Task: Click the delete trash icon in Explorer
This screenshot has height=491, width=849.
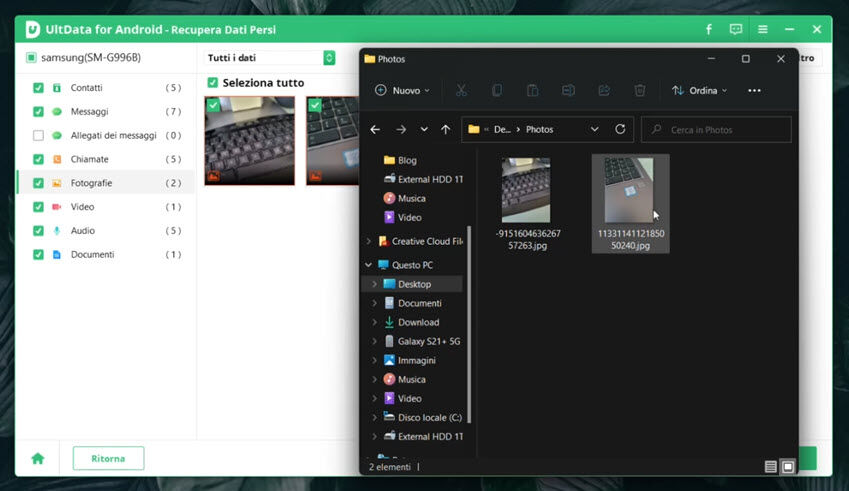Action: 640,90
